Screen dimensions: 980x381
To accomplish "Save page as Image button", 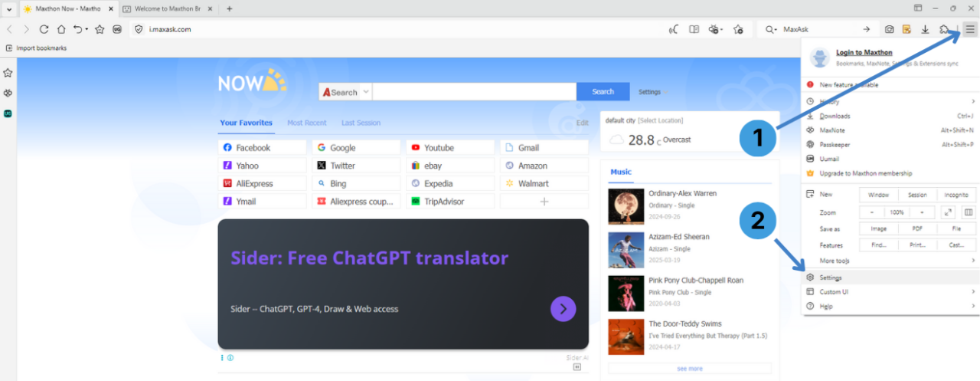I will (x=878, y=228).
